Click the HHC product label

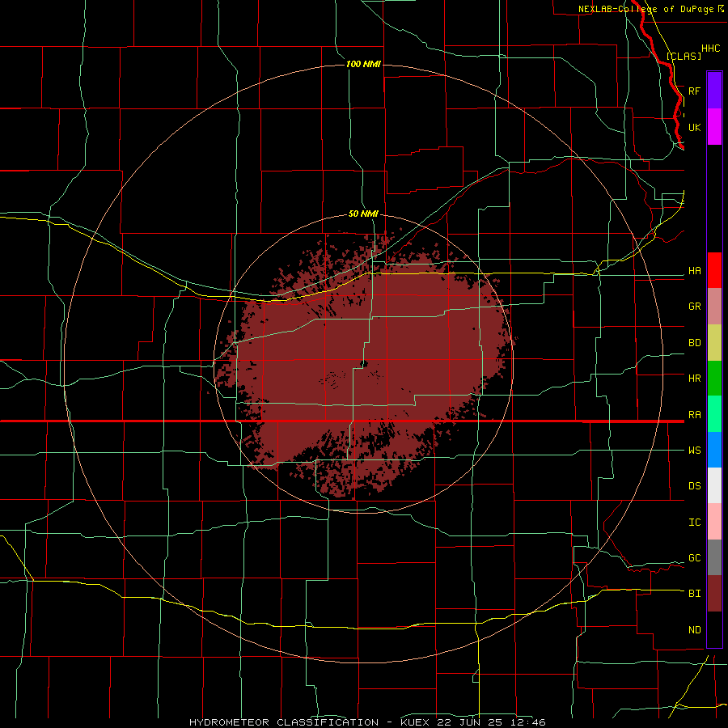(x=710, y=49)
